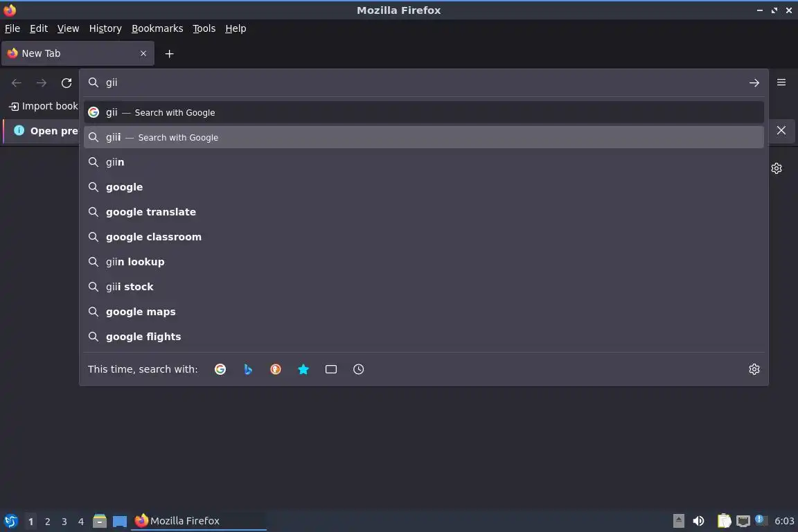Click the Import bookmarks toolbar button
Viewport: 798px width, 532px height.
(43, 107)
